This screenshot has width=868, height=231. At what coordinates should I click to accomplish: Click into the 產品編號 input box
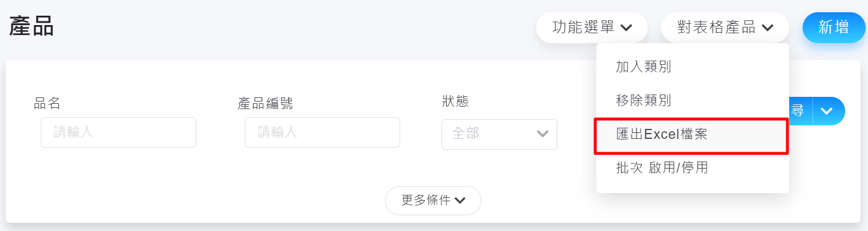click(x=322, y=132)
